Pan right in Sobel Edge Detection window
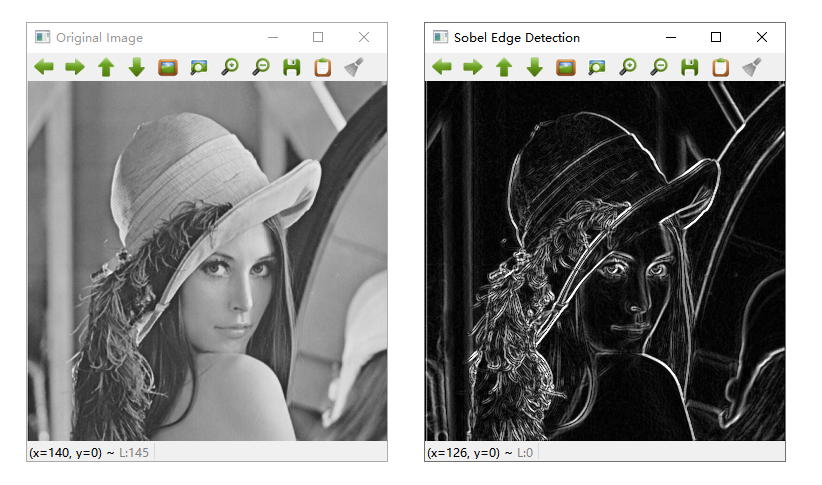The width and height of the screenshot is (822, 485). tap(473, 67)
